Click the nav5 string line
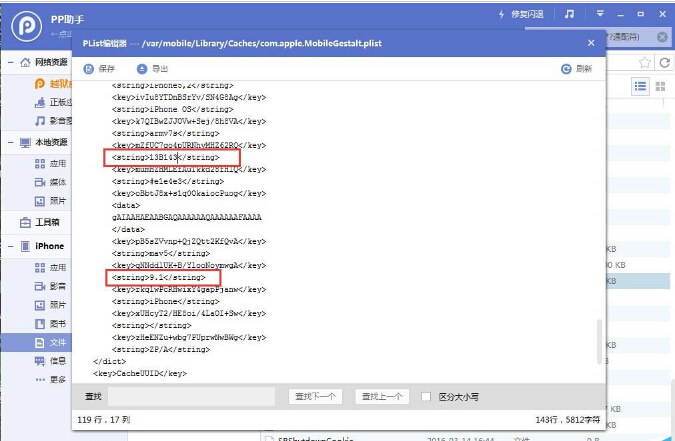This screenshot has width=675, height=441. point(161,253)
